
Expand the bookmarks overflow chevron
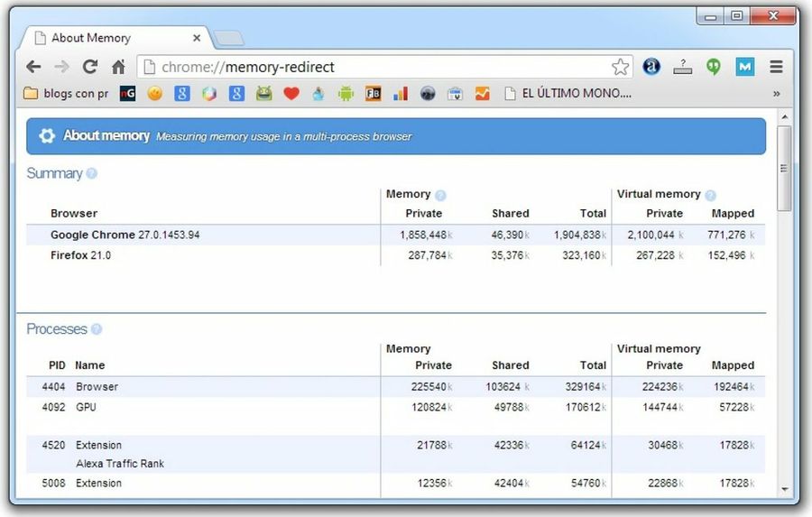click(x=776, y=93)
